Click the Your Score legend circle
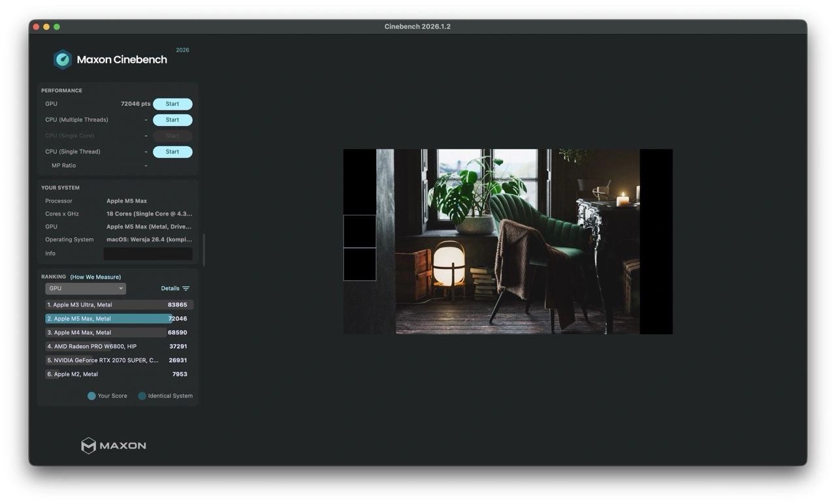Screen dimensions: 836x504 tap(91, 396)
